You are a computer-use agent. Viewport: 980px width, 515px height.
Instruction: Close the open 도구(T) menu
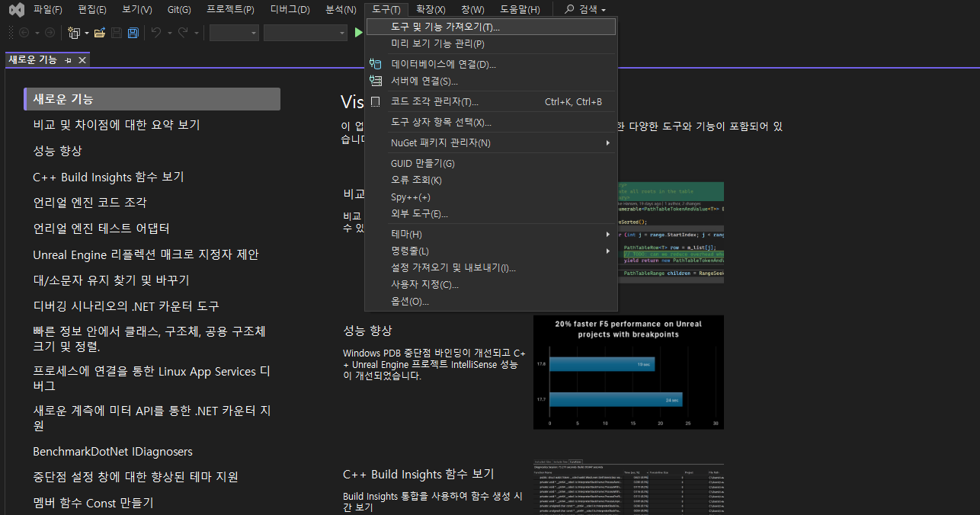point(386,9)
